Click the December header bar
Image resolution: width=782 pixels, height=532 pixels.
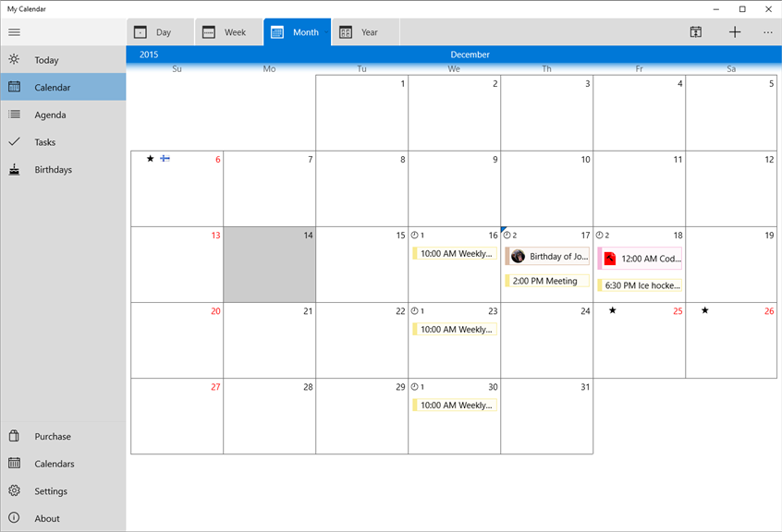point(470,54)
